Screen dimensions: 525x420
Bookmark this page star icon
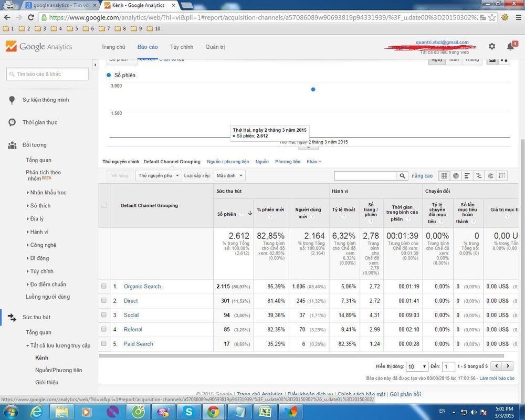492,17
